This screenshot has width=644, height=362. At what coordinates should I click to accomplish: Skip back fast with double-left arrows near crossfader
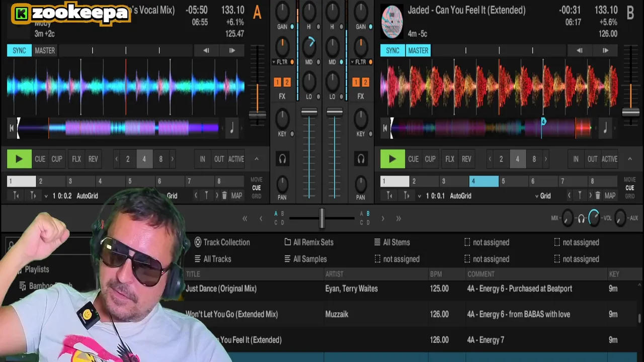[245, 218]
